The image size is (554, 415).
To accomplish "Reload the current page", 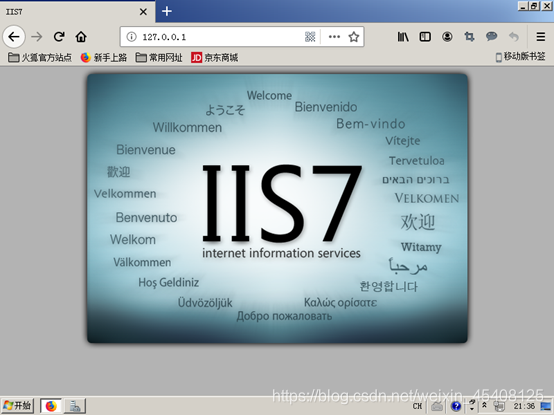I will point(59,37).
